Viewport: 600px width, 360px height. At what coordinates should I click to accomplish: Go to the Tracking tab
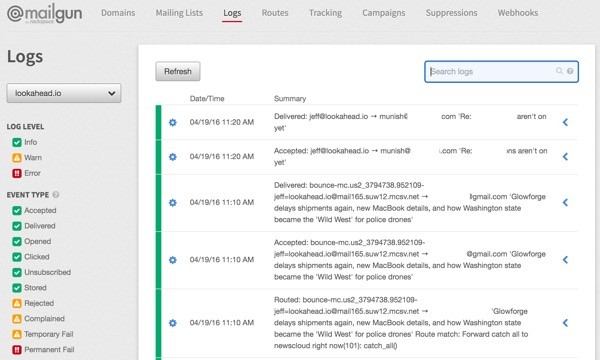(325, 13)
